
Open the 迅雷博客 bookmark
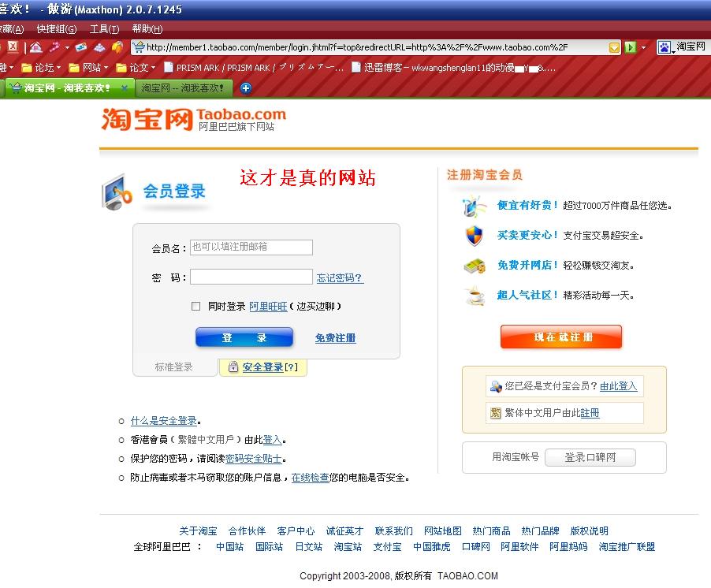[453, 68]
